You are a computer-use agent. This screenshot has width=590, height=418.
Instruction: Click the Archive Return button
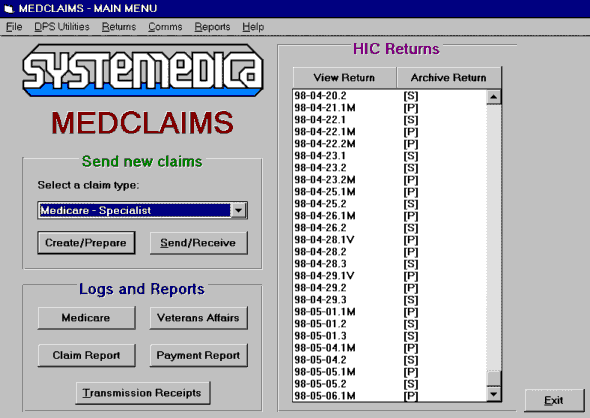tap(449, 78)
